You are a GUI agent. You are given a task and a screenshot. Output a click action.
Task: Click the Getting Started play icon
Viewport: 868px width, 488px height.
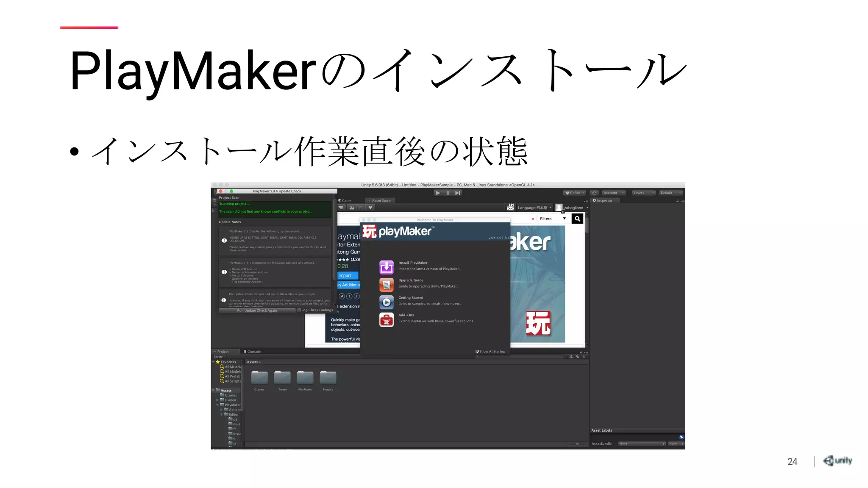click(386, 302)
